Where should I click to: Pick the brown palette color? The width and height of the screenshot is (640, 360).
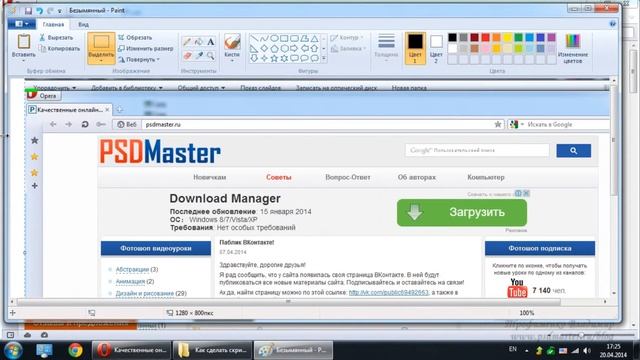click(474, 49)
